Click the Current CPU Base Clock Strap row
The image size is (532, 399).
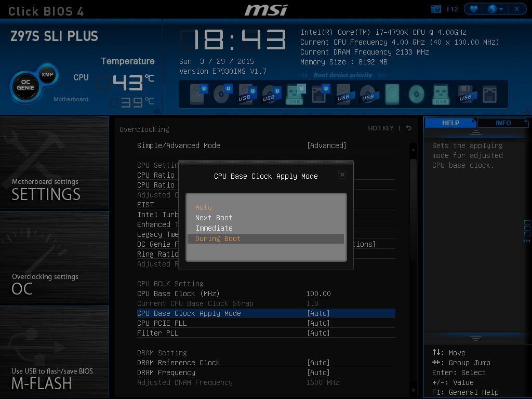click(266, 303)
